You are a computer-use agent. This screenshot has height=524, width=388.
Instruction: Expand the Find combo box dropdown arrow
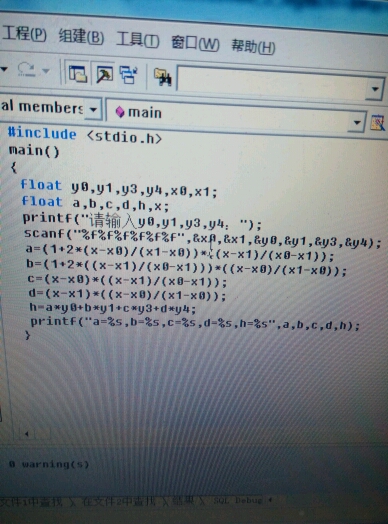click(x=375, y=89)
